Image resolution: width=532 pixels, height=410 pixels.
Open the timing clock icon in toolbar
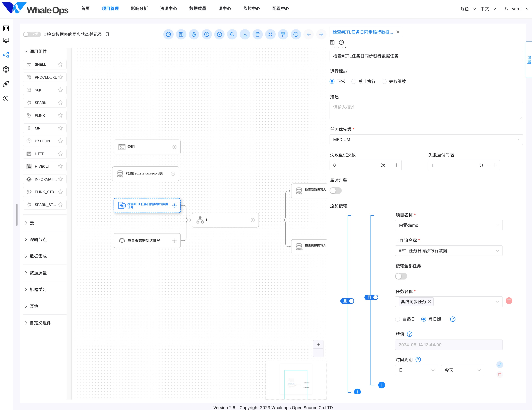click(206, 34)
